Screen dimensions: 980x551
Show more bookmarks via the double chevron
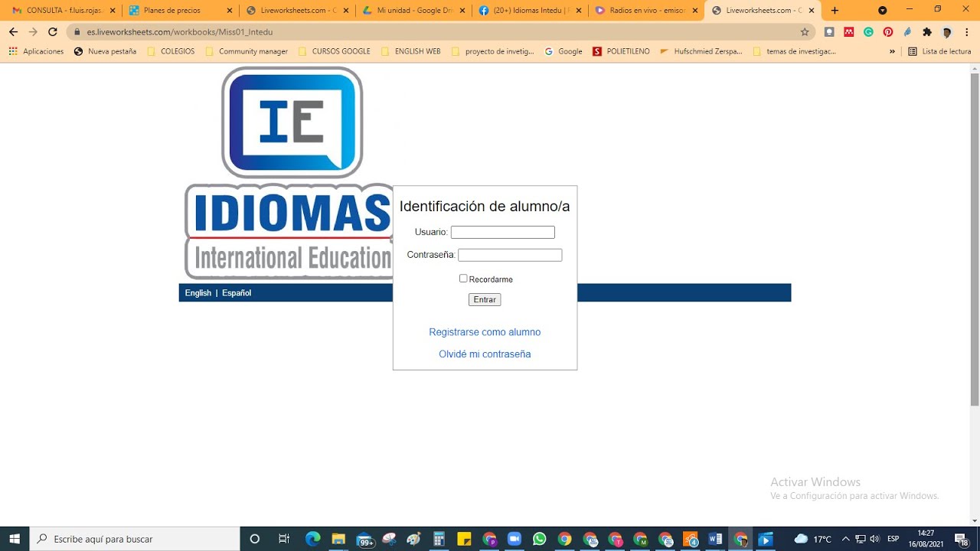[x=892, y=51]
